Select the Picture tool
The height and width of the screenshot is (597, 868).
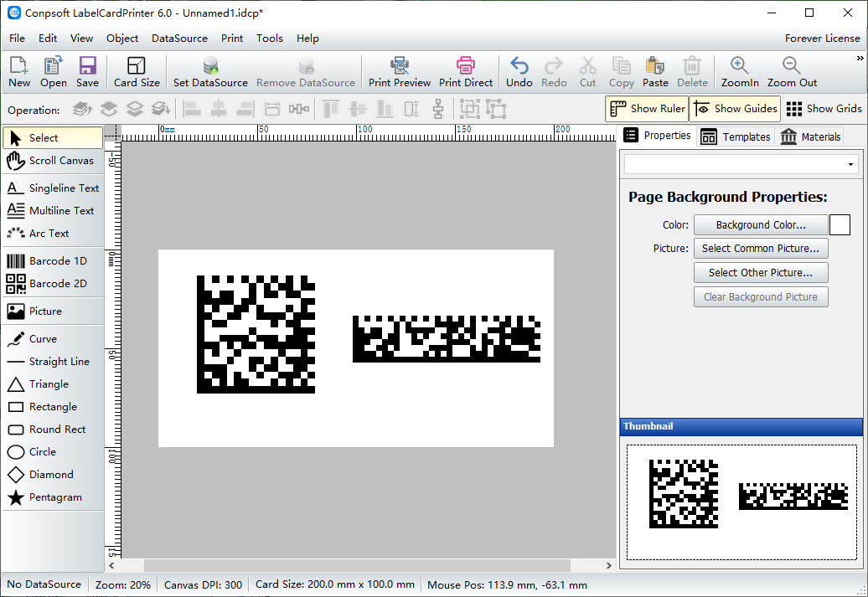(x=53, y=311)
